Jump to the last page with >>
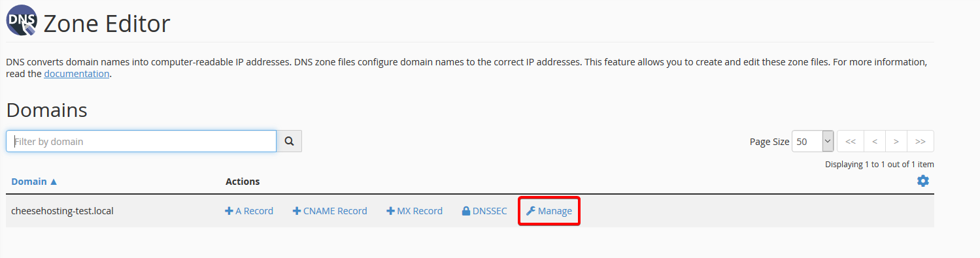 (921, 141)
